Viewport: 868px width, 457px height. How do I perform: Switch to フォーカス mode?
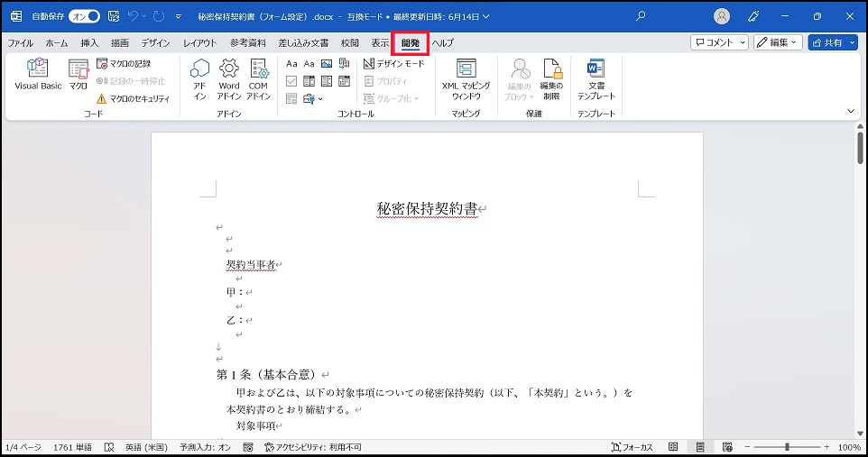coord(632,447)
